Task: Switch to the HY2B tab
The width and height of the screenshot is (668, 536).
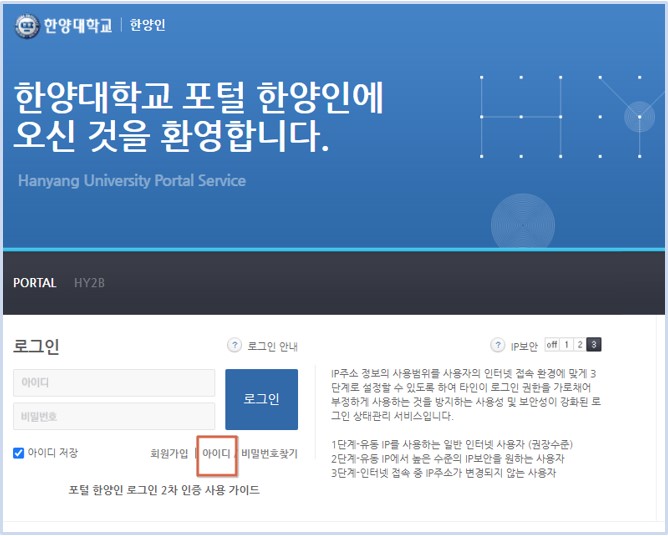Action: [x=89, y=283]
